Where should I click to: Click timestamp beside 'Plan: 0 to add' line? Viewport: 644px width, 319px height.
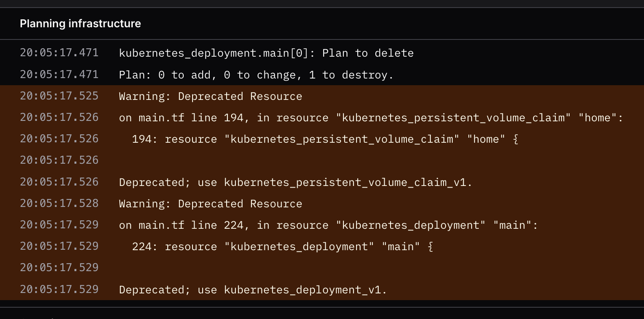[59, 75]
